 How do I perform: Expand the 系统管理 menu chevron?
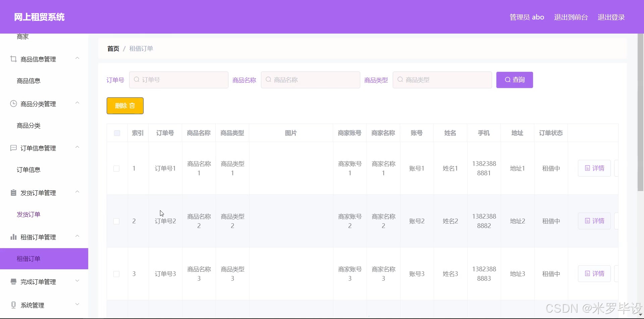pos(77,305)
